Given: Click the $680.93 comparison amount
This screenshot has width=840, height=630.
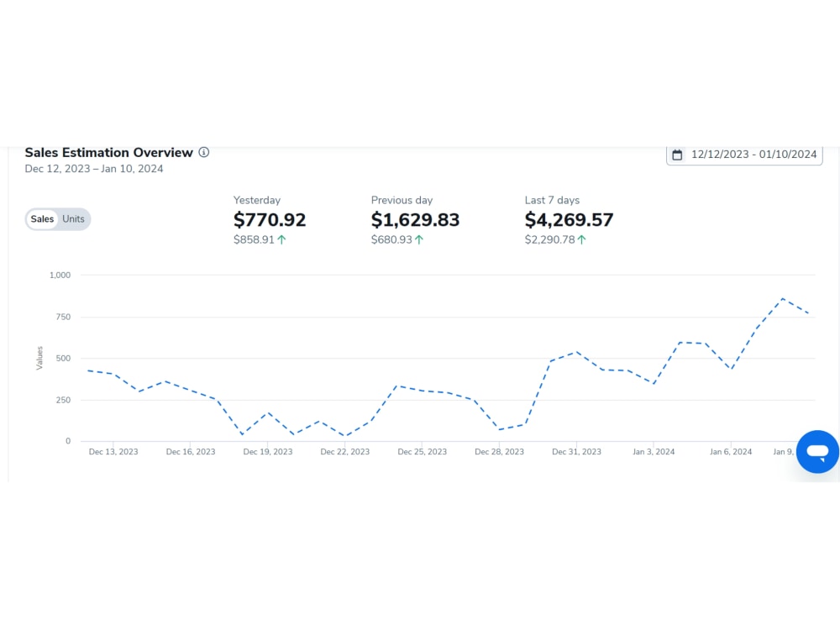Looking at the screenshot, I should [x=391, y=239].
